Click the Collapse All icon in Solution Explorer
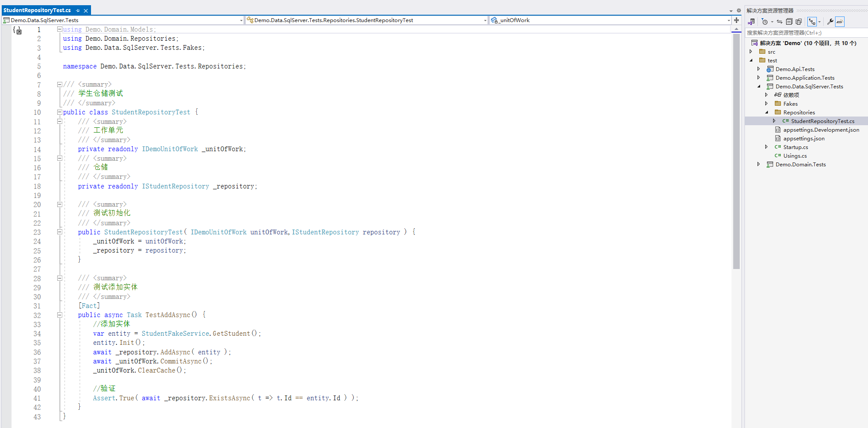The image size is (868, 428). pyautogui.click(x=789, y=22)
